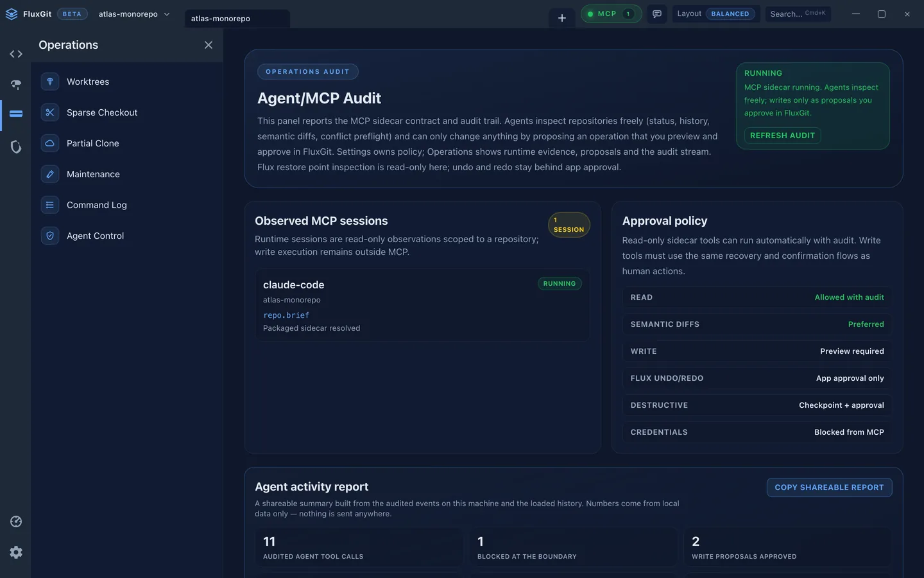
Task: Click the green MCP status indicator
Action: [x=611, y=14]
